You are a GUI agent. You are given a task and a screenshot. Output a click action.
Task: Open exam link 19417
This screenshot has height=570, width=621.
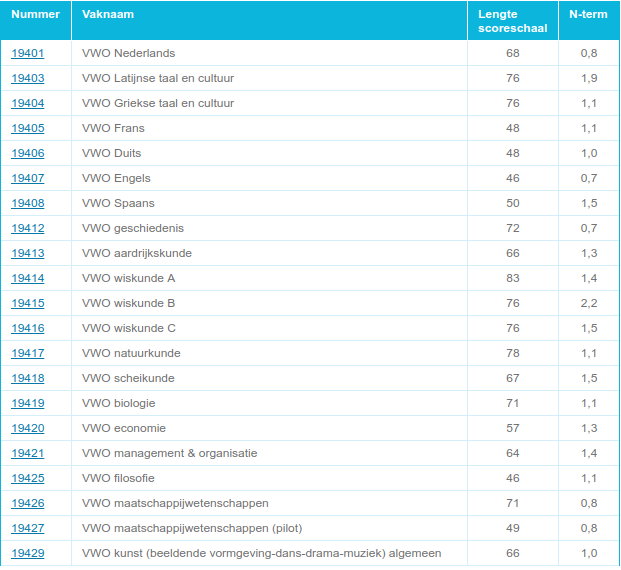coord(28,353)
